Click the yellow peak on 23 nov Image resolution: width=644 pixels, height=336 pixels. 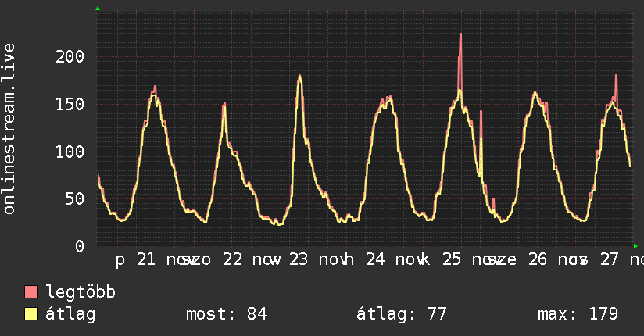tap(300, 77)
